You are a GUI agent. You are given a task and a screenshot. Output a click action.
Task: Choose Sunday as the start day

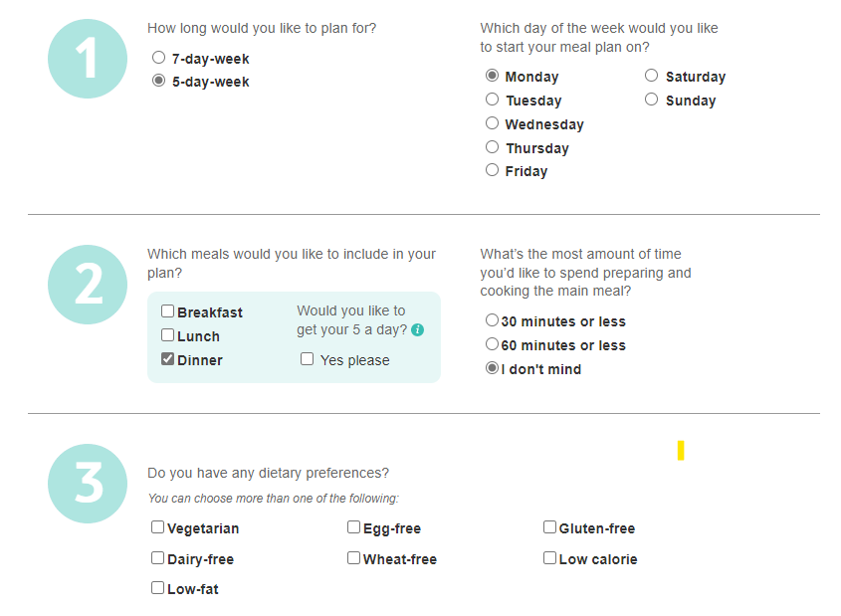[x=651, y=99]
